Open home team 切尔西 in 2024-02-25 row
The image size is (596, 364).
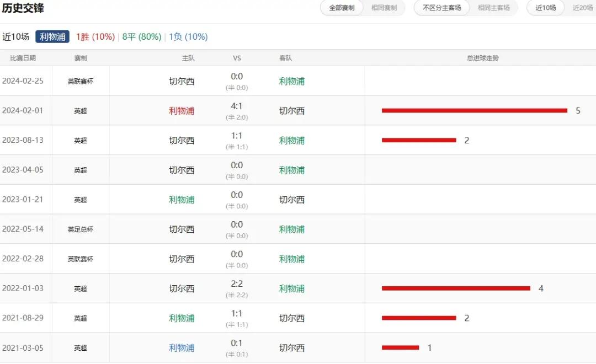[182, 81]
